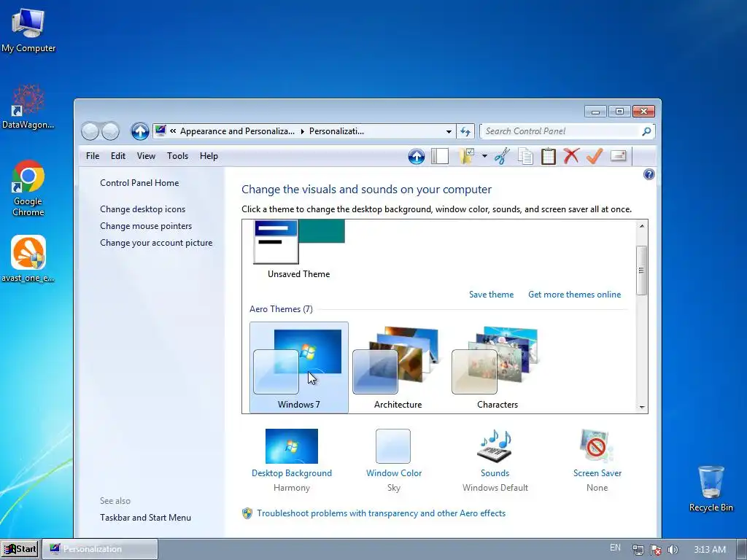Open the Window Color swatch
This screenshot has width=747, height=560.
coord(393,446)
